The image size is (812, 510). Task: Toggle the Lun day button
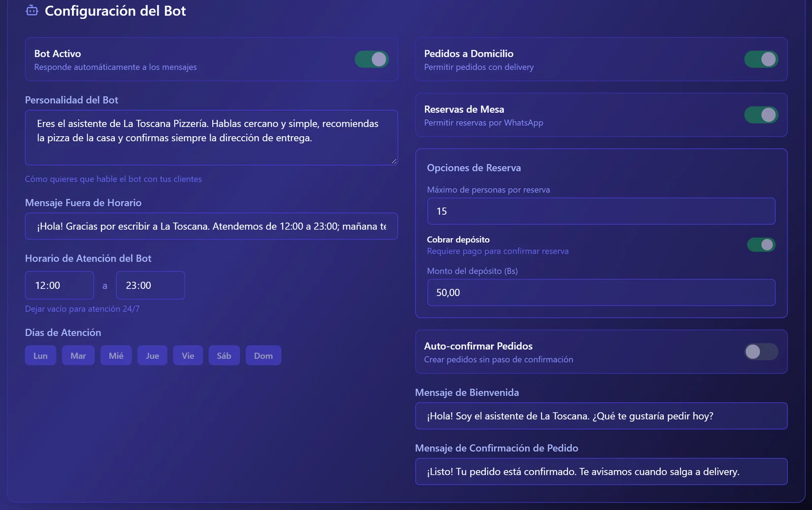[x=41, y=356]
